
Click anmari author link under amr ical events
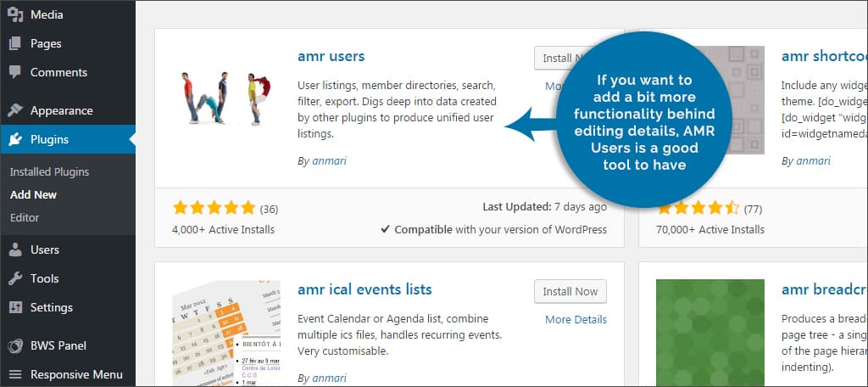pyautogui.click(x=330, y=379)
